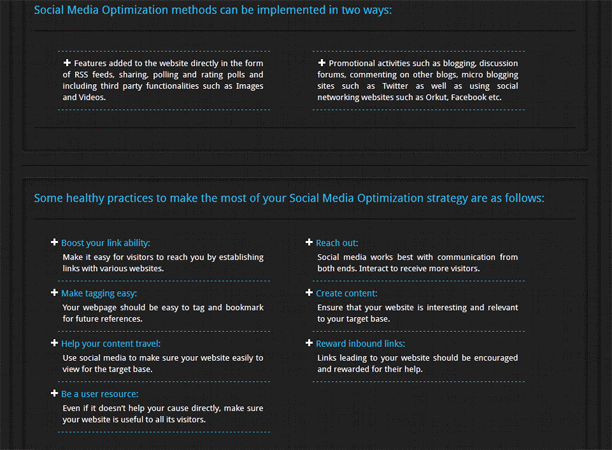
Task: Click the paragraph about RSS feeds and polling
Action: click(x=163, y=80)
